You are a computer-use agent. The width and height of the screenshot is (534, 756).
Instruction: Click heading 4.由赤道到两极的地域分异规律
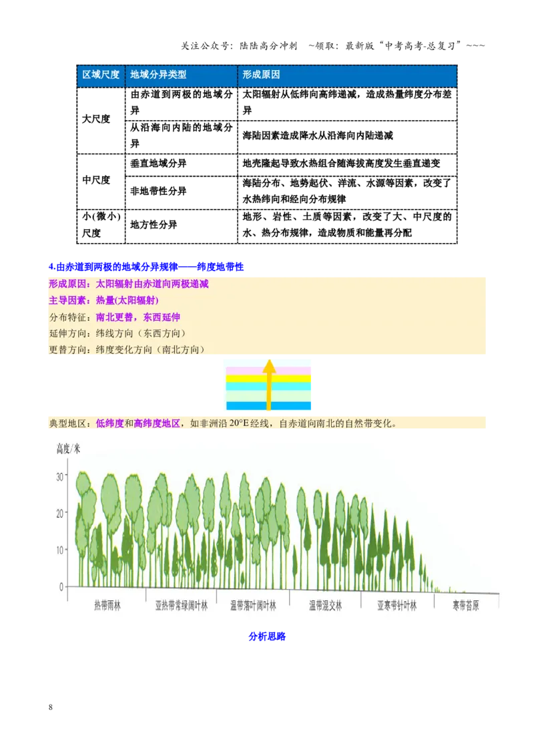click(x=146, y=267)
